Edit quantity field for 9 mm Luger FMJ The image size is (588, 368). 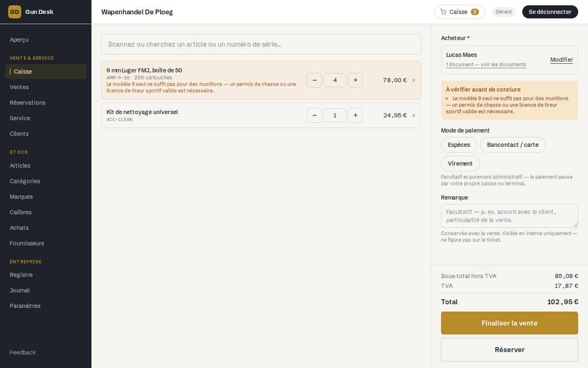(335, 80)
